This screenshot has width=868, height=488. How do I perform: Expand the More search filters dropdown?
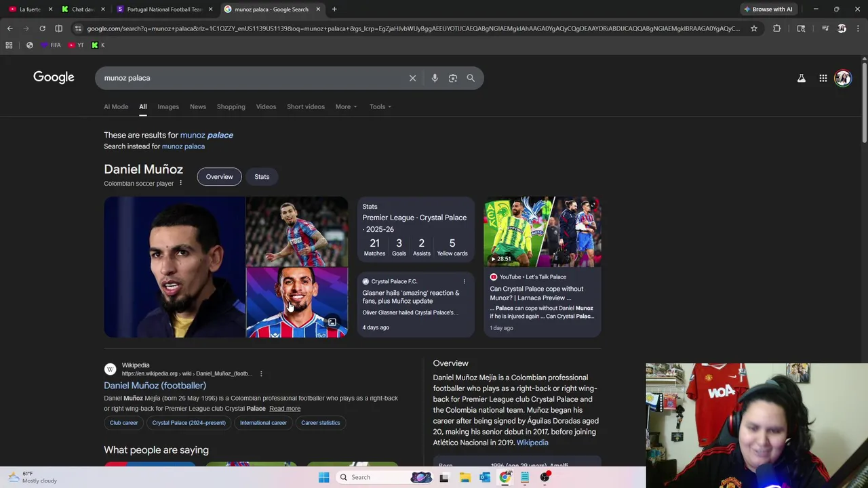[346, 106]
